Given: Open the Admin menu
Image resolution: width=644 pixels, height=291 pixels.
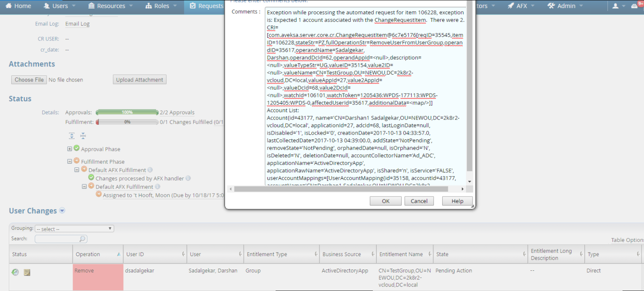Looking at the screenshot, I should [565, 6].
